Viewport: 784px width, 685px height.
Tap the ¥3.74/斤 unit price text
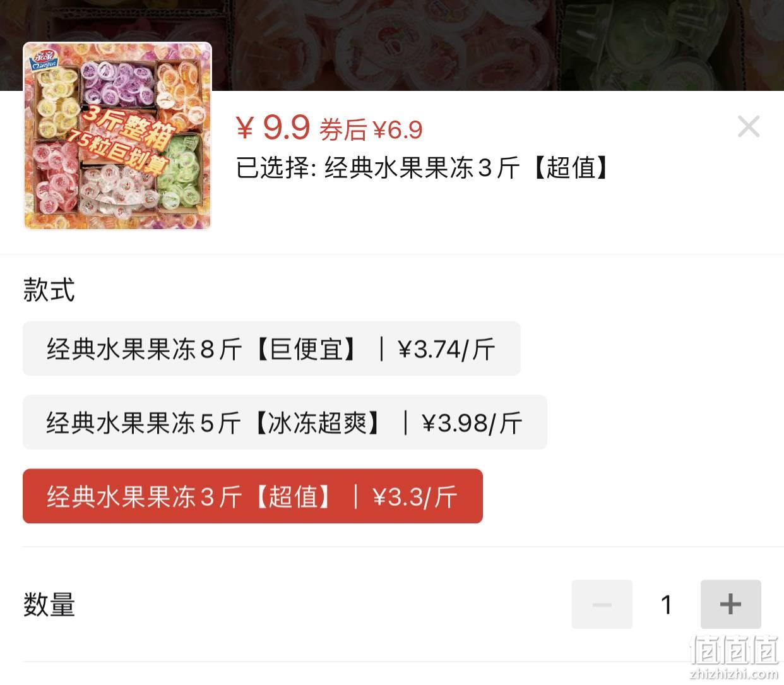[x=446, y=349]
